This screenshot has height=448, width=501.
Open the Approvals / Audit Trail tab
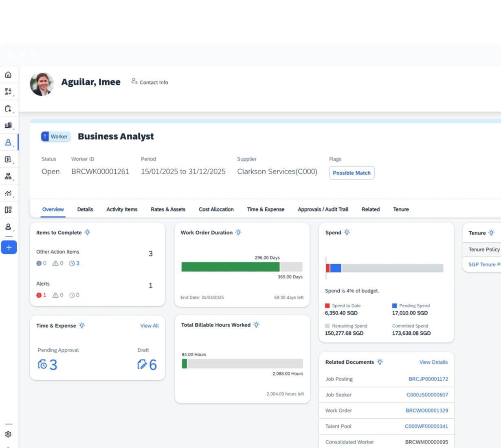[x=323, y=209]
